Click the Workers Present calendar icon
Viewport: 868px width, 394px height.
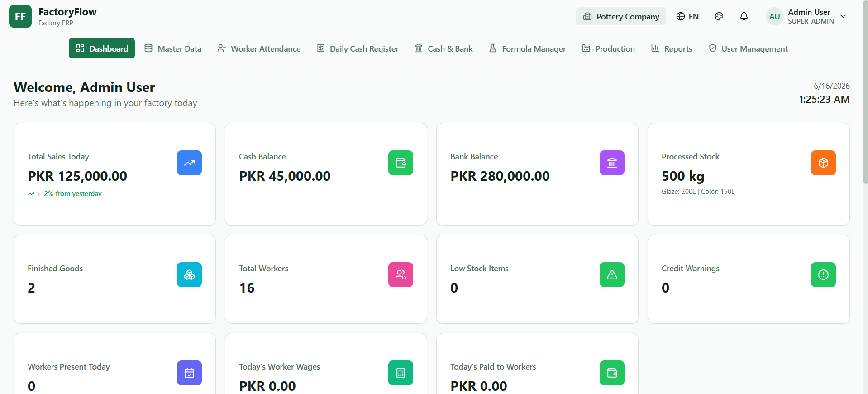189,373
